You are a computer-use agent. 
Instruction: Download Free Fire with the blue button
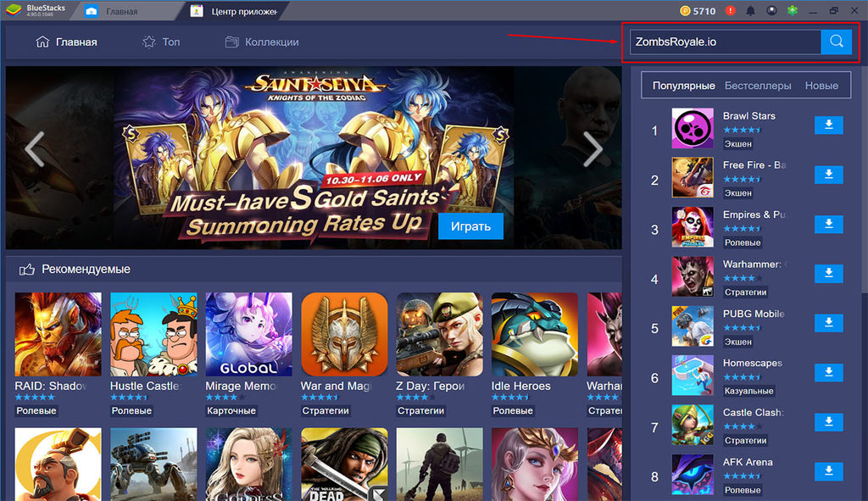829,175
